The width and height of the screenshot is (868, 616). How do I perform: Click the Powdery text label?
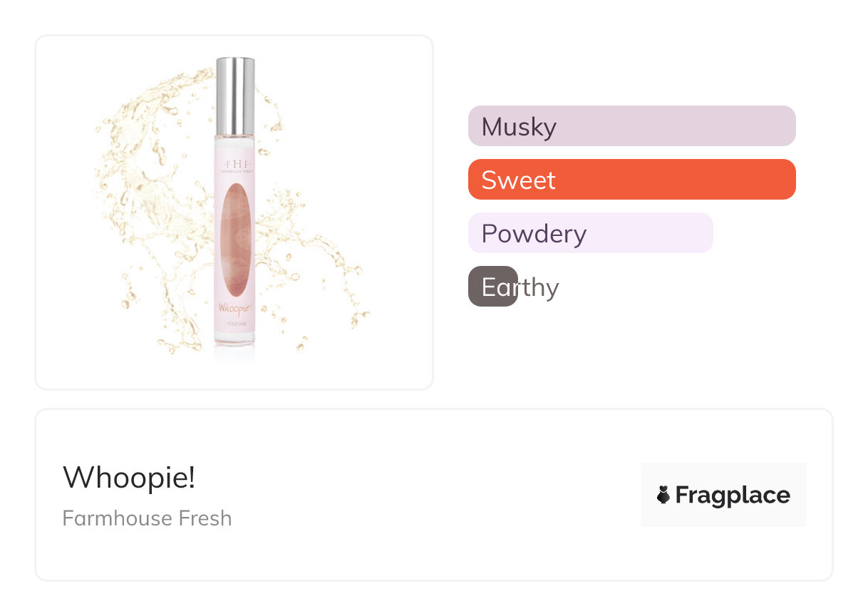pos(534,234)
